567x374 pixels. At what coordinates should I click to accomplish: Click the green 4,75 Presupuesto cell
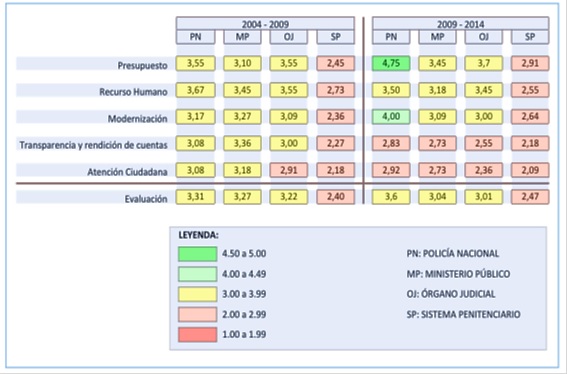tap(391, 63)
